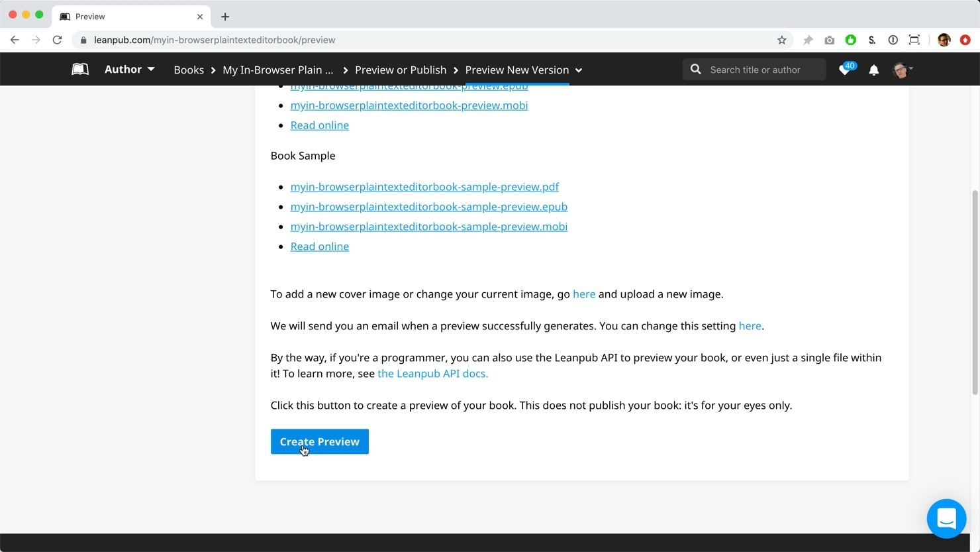Viewport: 980px width, 552px height.
Task: Click the camera extension icon in toolbar
Action: click(829, 40)
